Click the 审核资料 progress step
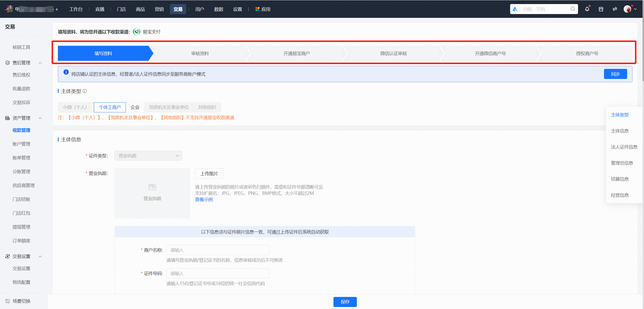This screenshot has height=309, width=644. tap(200, 53)
